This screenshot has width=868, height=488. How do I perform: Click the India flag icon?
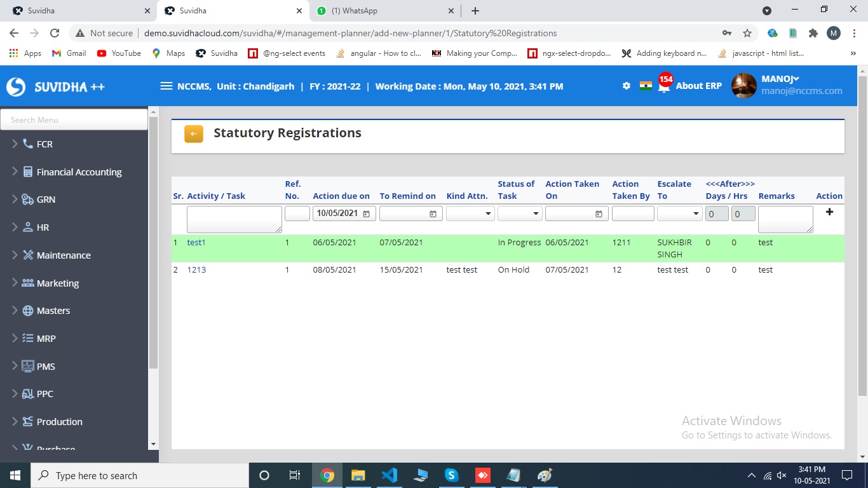click(646, 86)
